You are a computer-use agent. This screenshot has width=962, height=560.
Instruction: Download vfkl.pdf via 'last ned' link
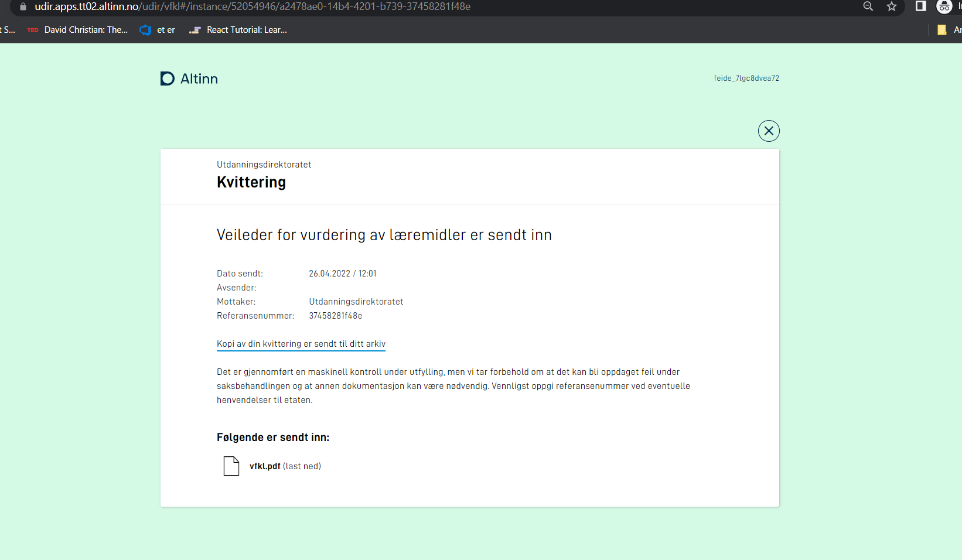pyautogui.click(x=302, y=466)
